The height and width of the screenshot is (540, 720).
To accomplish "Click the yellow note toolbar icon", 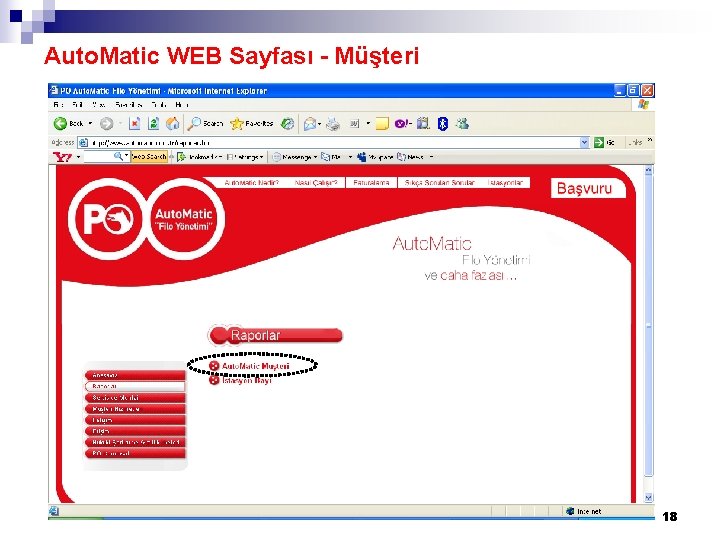I will tap(382, 124).
